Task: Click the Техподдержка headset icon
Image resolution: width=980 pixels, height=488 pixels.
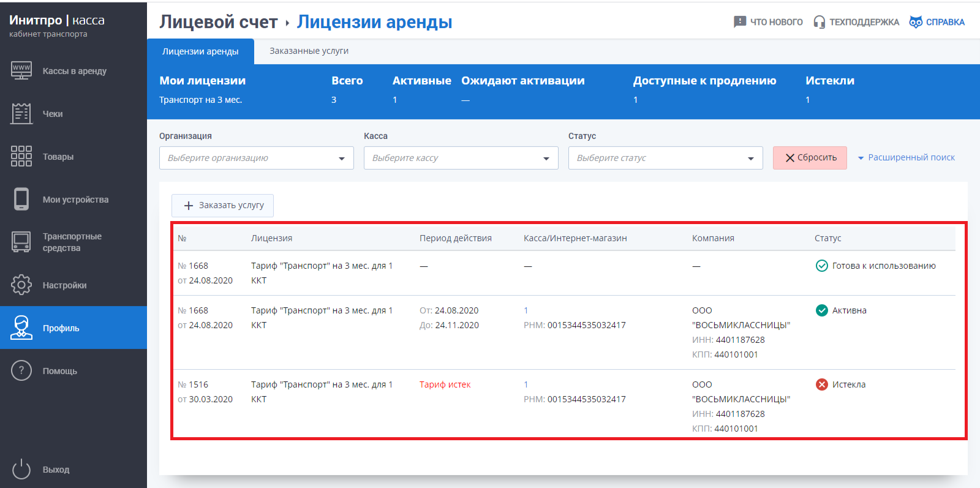Action: pos(820,22)
